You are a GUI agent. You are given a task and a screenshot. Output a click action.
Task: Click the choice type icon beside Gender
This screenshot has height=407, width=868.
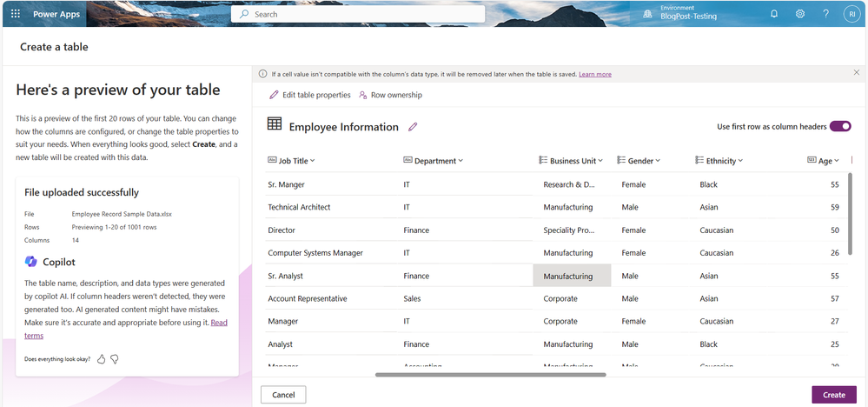(621, 160)
